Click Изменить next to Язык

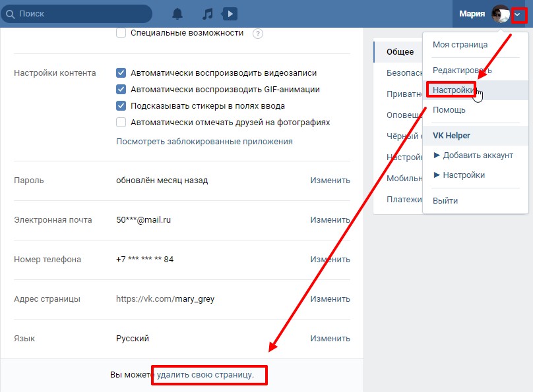tap(330, 339)
